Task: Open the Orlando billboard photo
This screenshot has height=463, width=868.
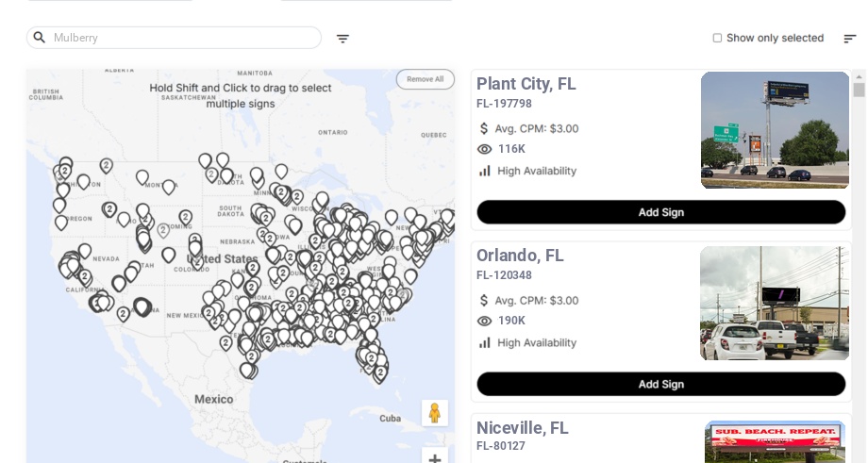Action: pos(775,303)
